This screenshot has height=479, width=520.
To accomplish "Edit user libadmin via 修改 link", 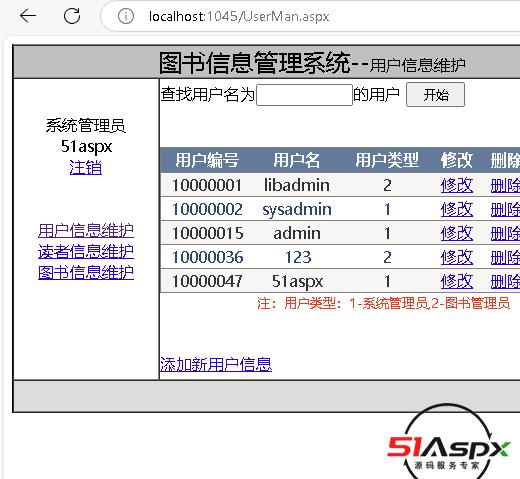I will pos(457,185).
